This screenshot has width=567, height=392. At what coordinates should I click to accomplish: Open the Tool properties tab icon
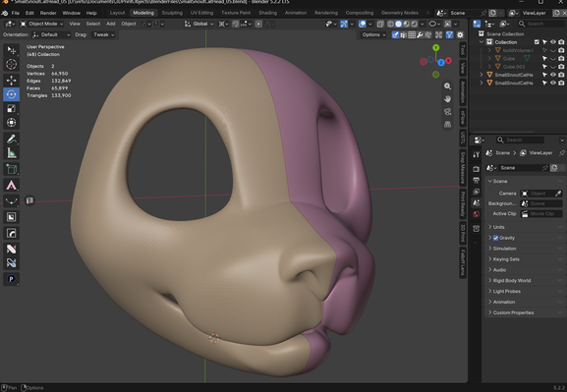(476, 155)
